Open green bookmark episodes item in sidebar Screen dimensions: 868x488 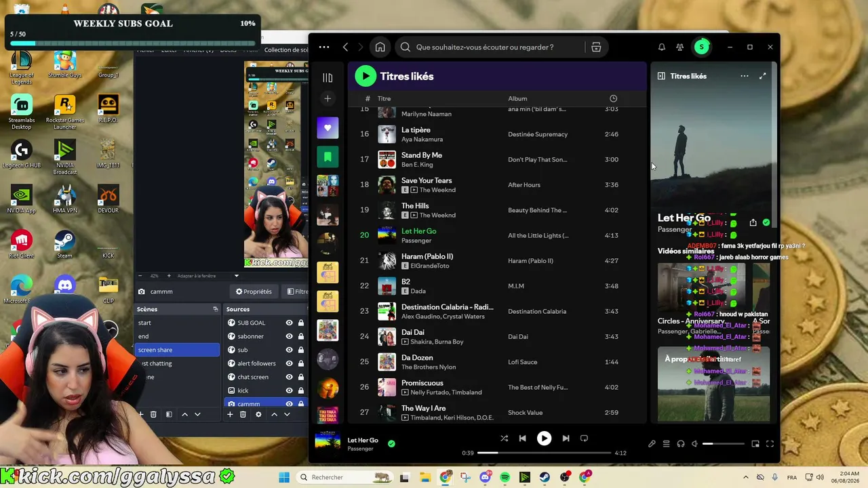click(328, 157)
